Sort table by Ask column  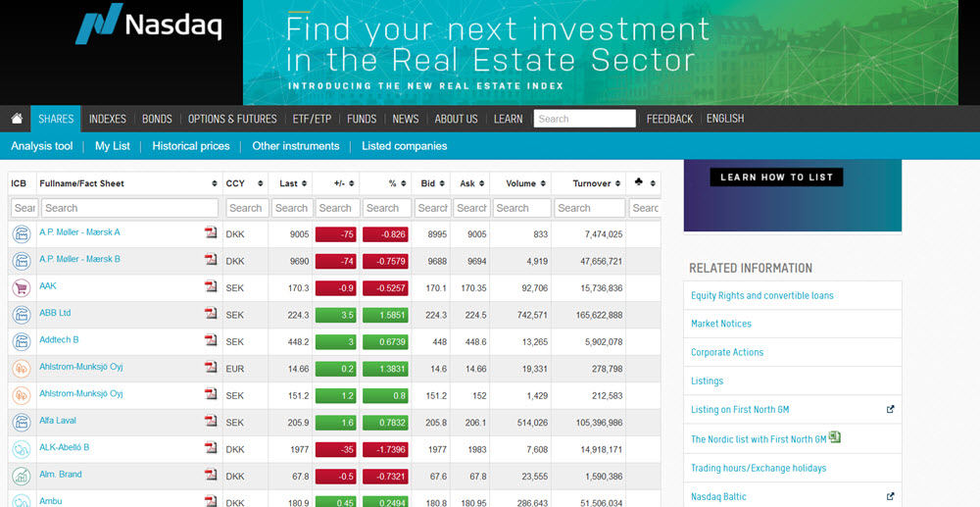click(x=471, y=183)
